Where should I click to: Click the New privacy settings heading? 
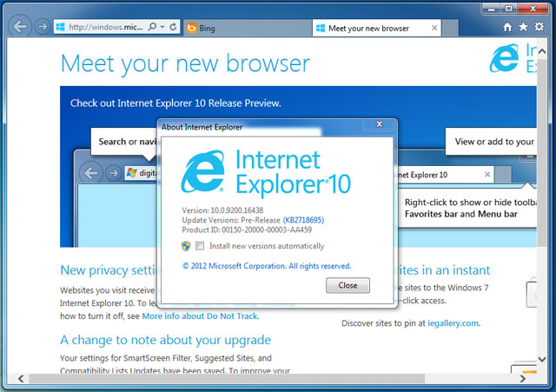[108, 270]
